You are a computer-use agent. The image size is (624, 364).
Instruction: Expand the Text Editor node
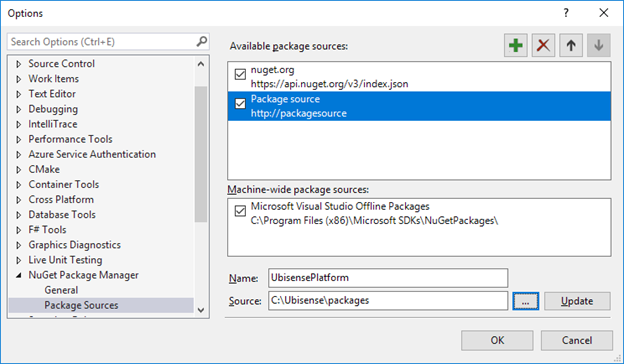tap(18, 94)
